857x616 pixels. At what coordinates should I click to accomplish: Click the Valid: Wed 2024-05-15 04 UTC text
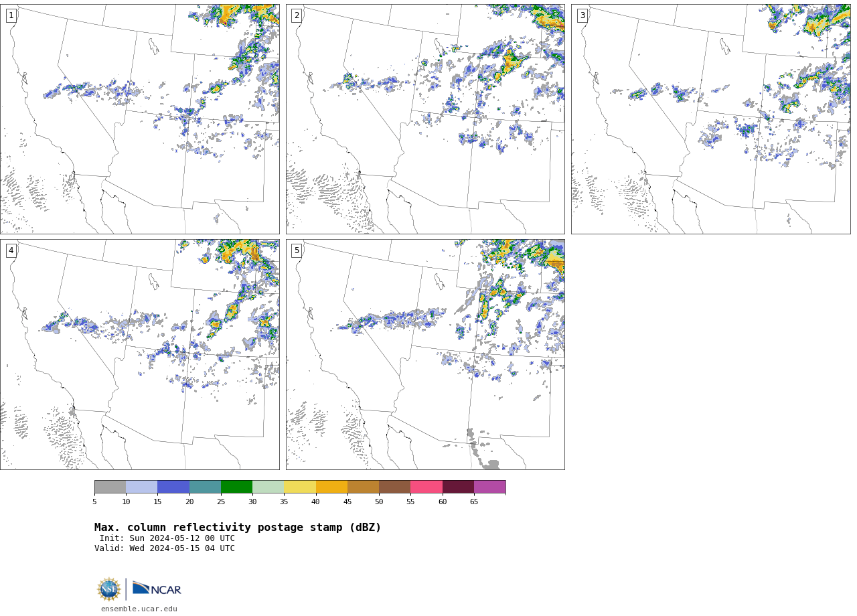coord(165,548)
